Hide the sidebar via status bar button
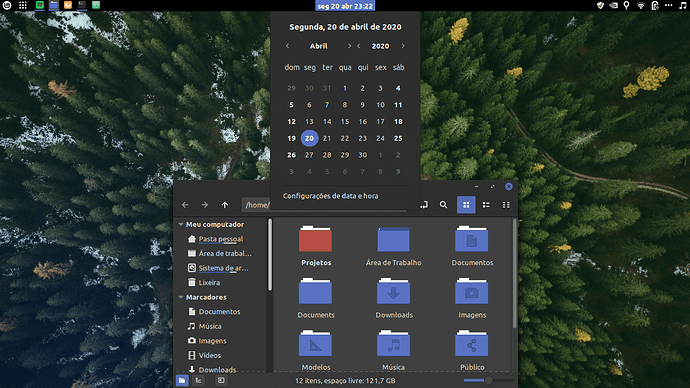This screenshot has height=388, width=690. pyautogui.click(x=221, y=381)
